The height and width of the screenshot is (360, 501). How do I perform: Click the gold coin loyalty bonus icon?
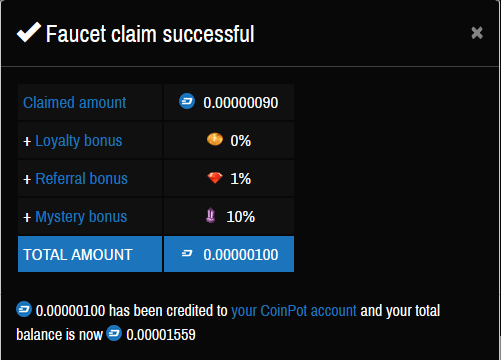[215, 139]
